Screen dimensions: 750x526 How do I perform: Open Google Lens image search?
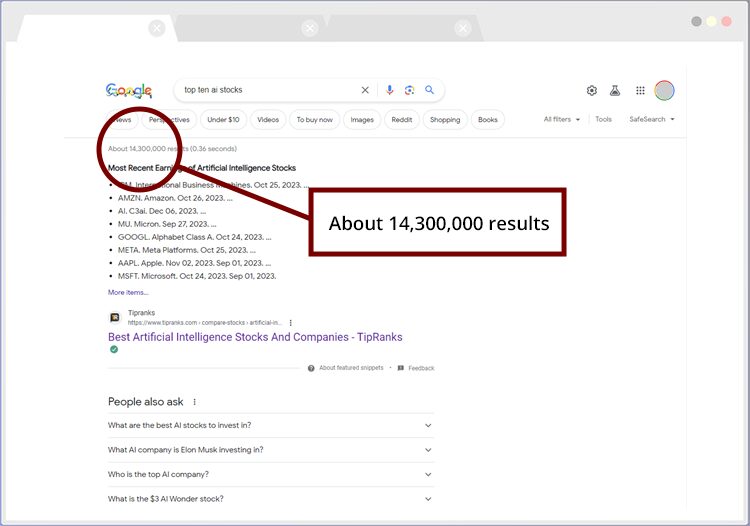(x=409, y=90)
